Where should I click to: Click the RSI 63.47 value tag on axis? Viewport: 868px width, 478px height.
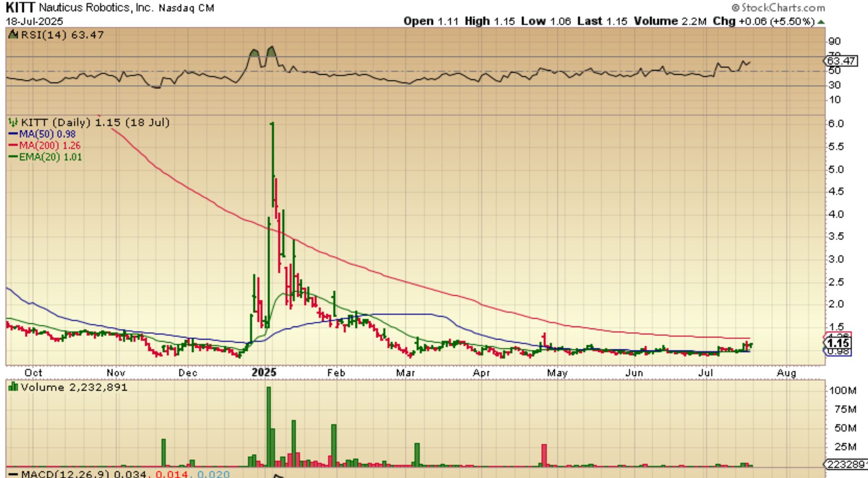tap(841, 61)
